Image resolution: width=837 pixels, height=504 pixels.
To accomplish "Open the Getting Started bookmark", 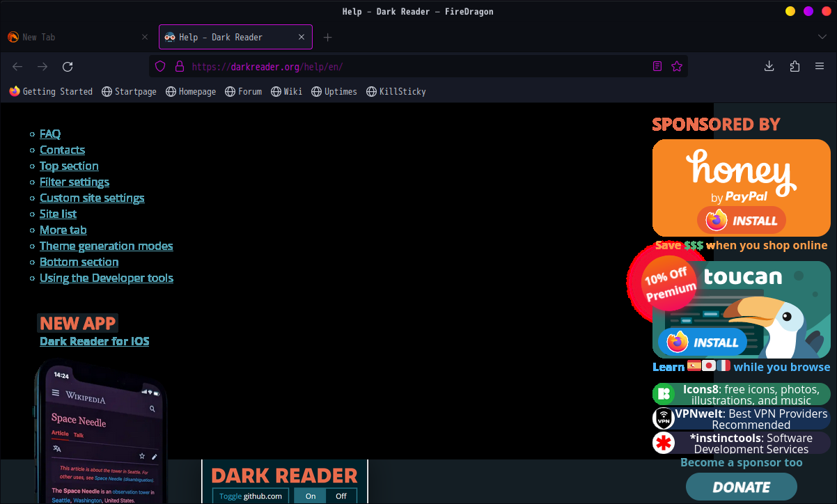I will point(51,91).
